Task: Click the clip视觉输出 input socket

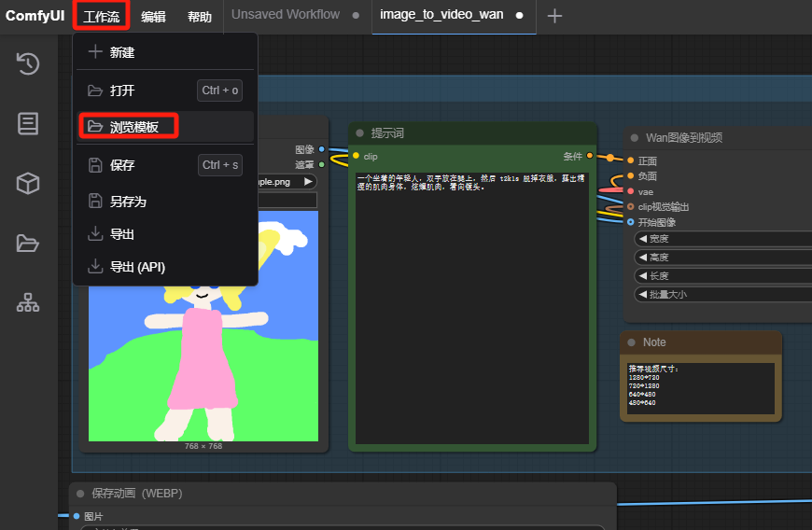Action: pos(630,206)
